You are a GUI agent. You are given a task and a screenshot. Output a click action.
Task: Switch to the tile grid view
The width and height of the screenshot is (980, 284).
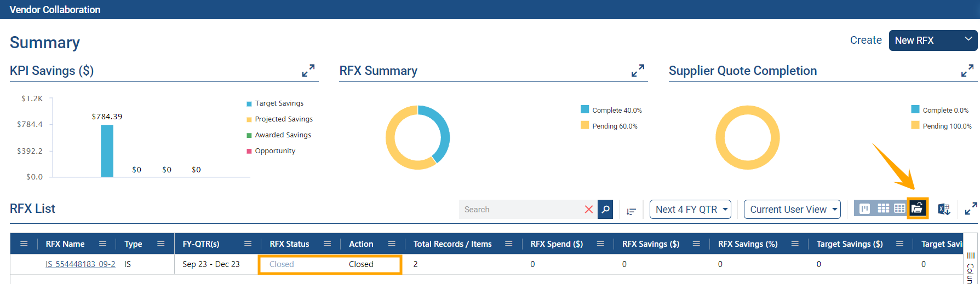click(x=883, y=208)
